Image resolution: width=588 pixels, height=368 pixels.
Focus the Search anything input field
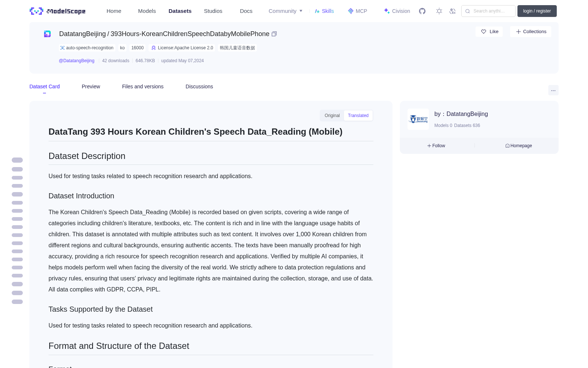488,11
